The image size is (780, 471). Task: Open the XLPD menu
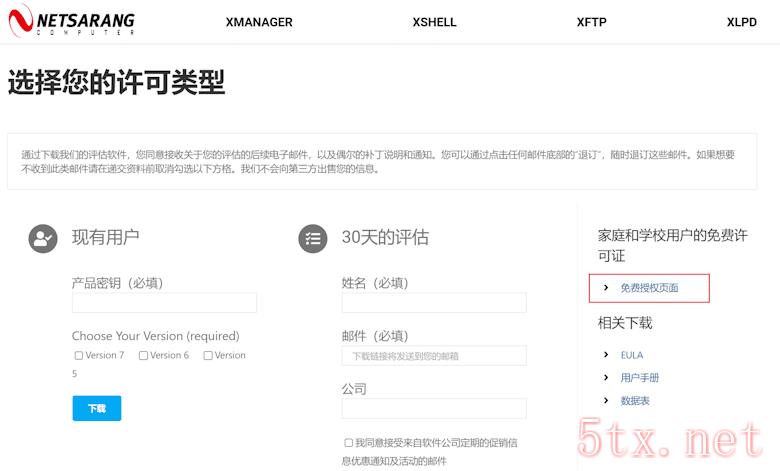pyautogui.click(x=742, y=22)
